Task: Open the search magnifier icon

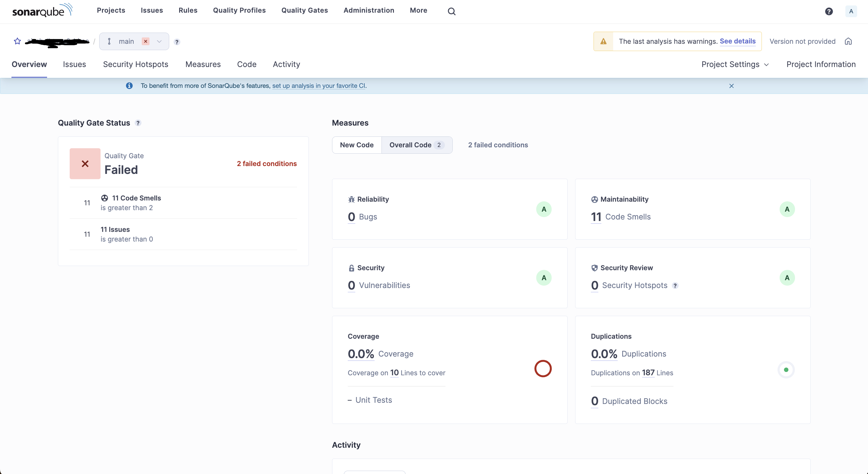Action: [x=451, y=11]
